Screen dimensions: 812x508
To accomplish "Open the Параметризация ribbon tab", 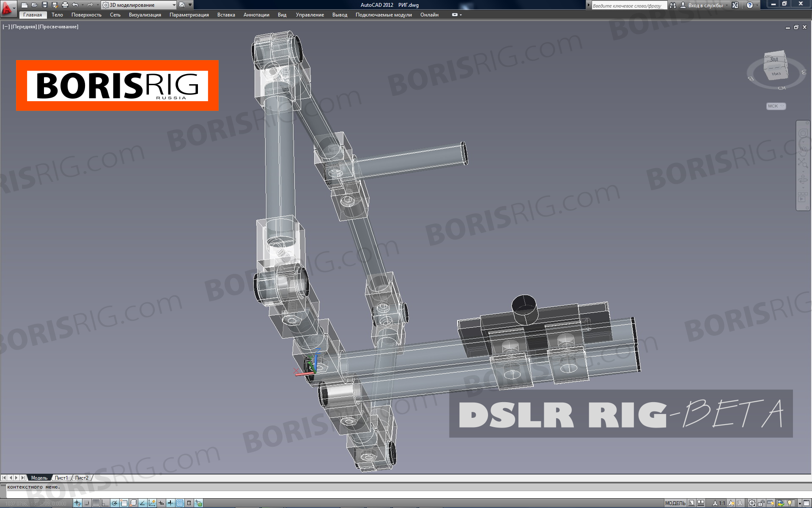I will [x=189, y=15].
